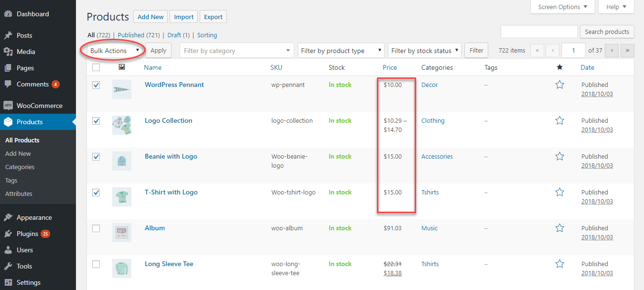644x290 pixels.
Task: Open Categories submenu item
Action: tap(20, 167)
